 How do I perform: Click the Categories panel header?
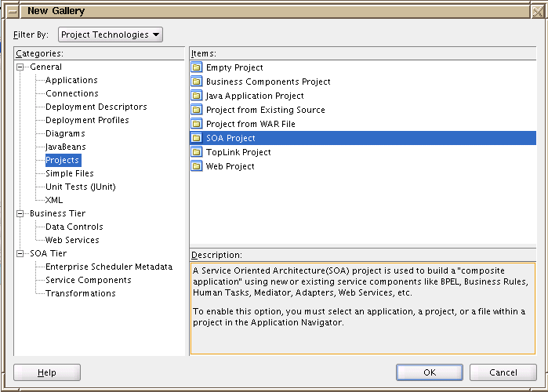coord(100,53)
